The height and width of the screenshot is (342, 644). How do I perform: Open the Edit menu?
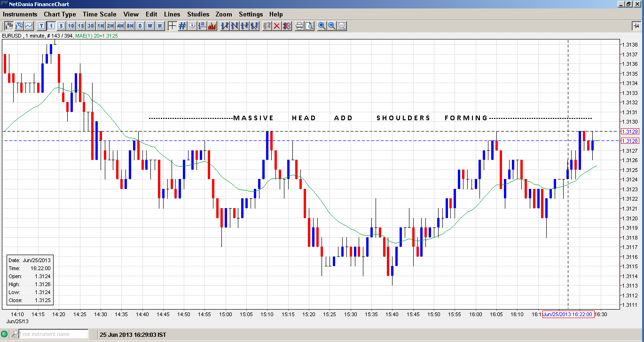[x=151, y=14]
